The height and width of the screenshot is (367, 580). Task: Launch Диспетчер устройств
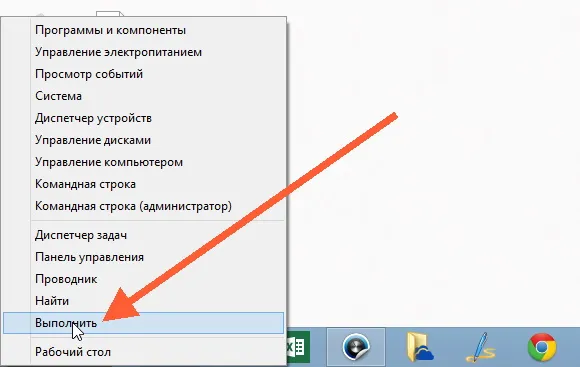144,118
